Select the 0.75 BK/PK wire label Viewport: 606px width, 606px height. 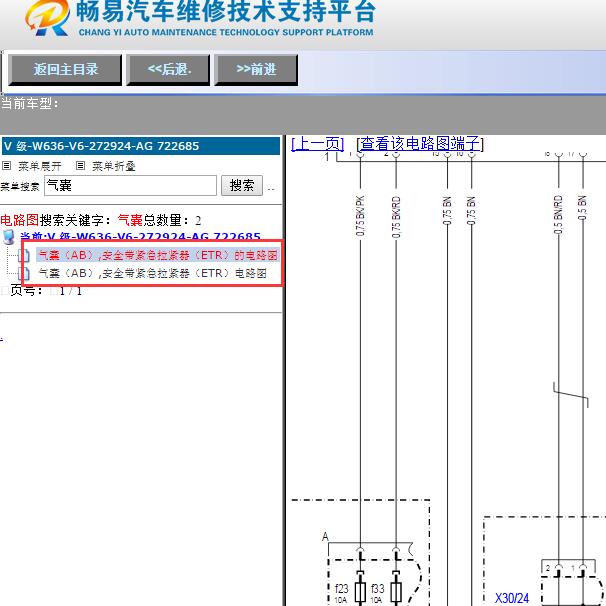(360, 216)
